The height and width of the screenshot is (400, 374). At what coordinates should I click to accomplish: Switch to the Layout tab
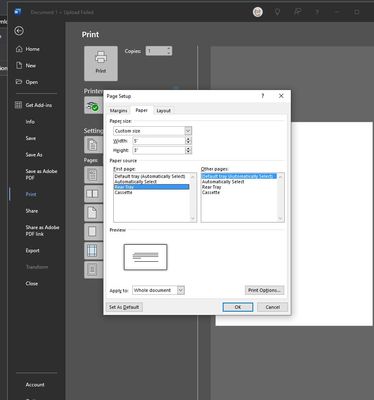(x=163, y=110)
